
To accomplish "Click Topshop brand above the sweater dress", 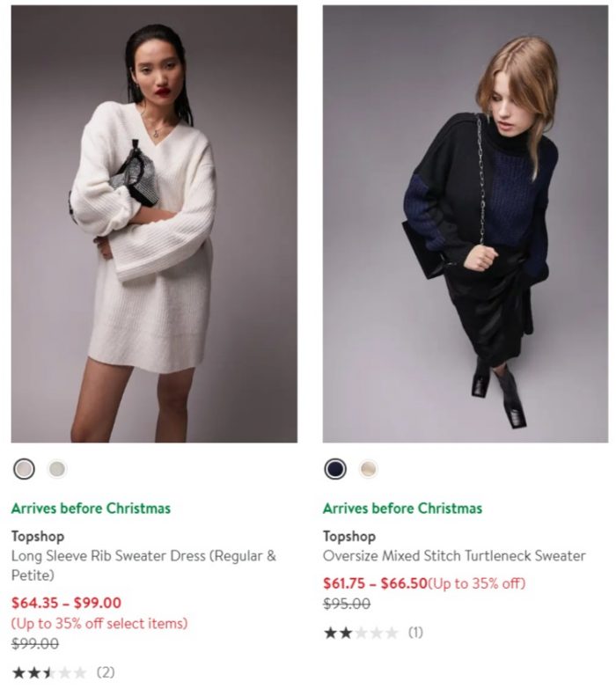I will point(38,537).
